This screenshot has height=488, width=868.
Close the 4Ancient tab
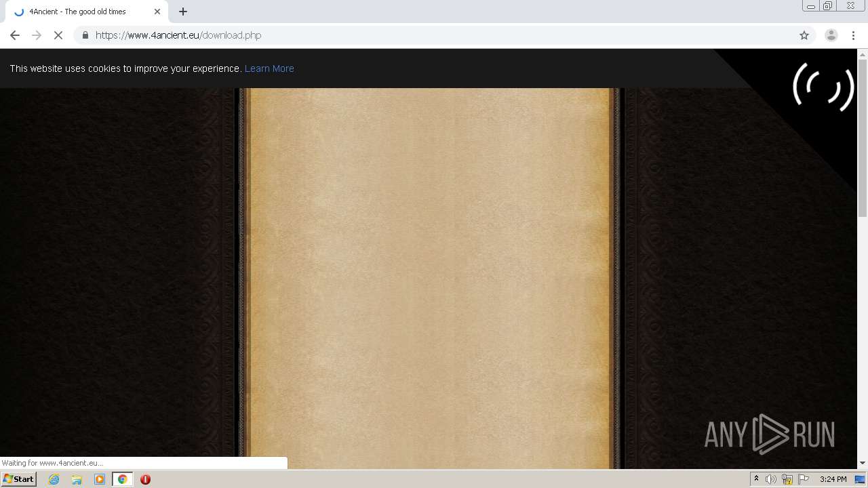click(x=157, y=12)
